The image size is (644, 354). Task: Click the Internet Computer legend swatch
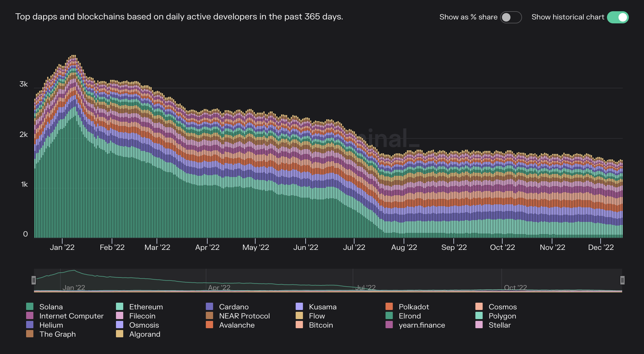click(x=30, y=315)
